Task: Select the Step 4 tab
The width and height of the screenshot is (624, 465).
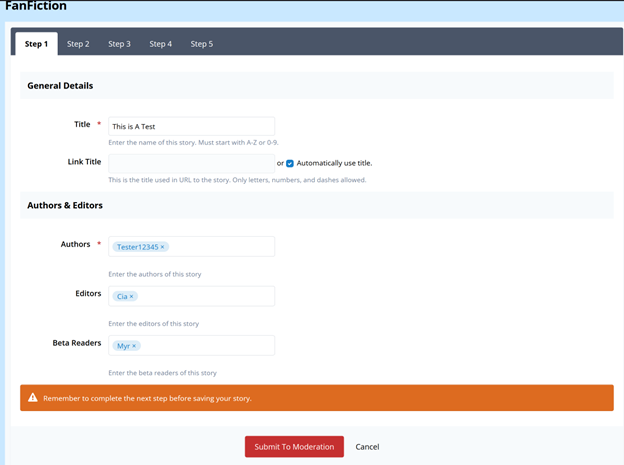Action: click(x=160, y=44)
